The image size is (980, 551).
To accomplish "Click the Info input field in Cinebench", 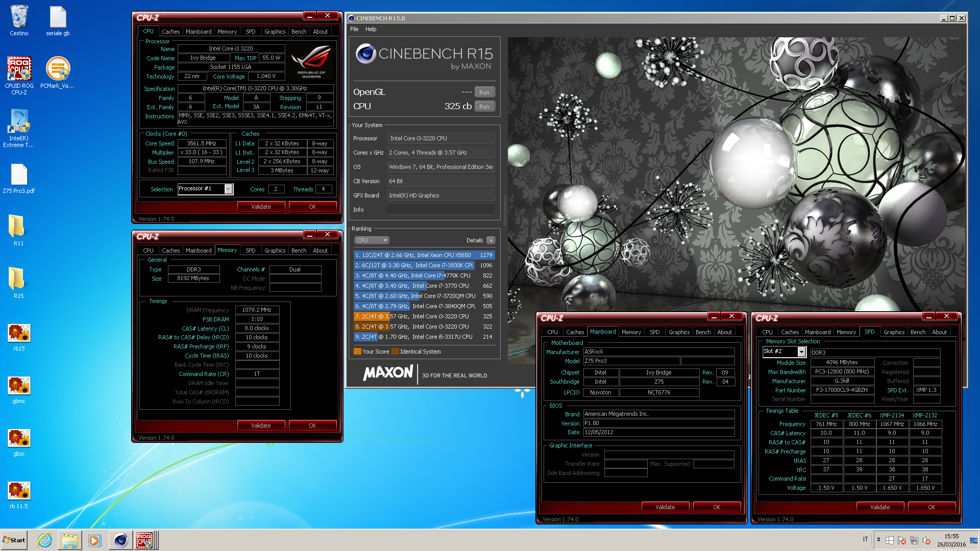I will [x=441, y=210].
